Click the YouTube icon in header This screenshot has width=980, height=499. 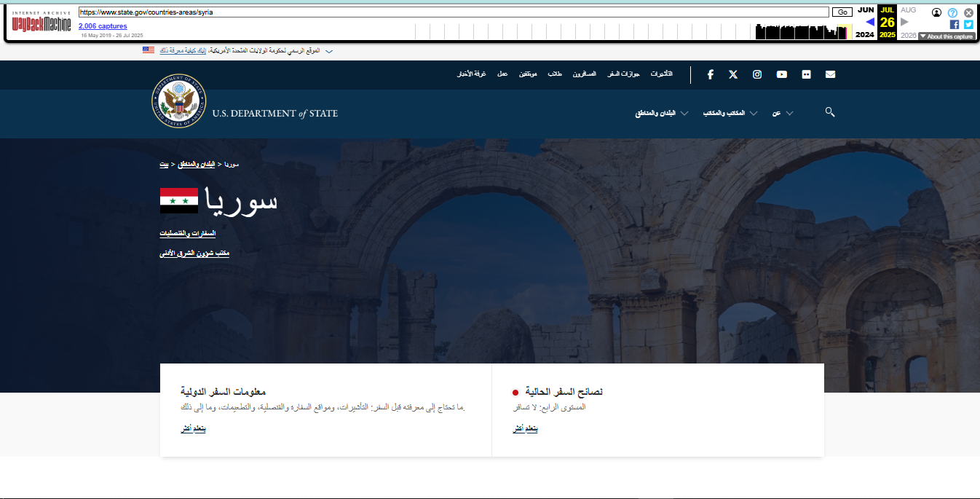click(x=781, y=74)
